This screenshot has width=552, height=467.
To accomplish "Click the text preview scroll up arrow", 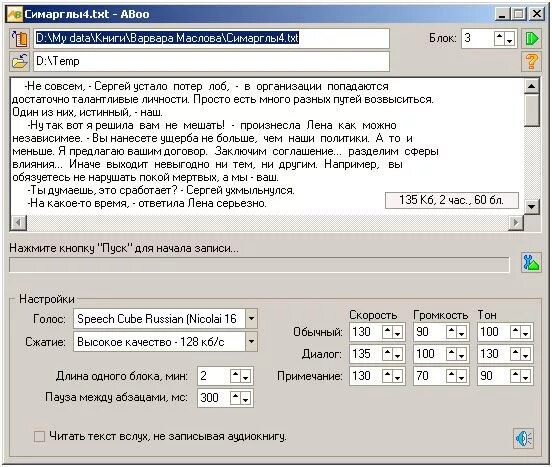I will [532, 86].
